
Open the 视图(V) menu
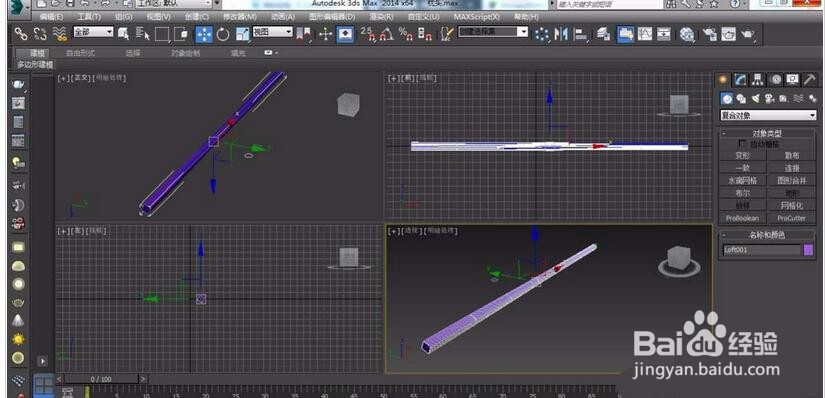[x=158, y=17]
